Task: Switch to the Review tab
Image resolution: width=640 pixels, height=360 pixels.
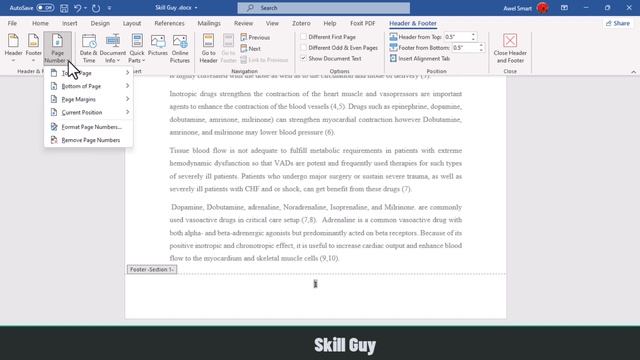Action: coord(243,23)
